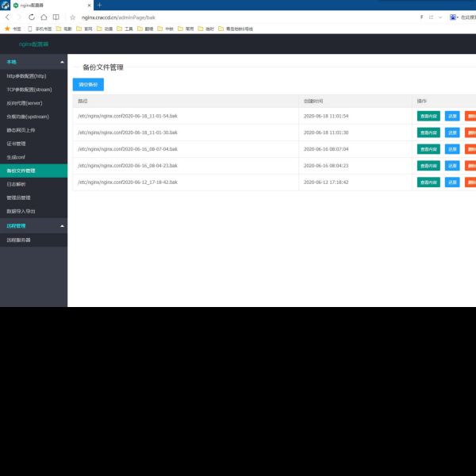
Task: Open the browser home page icon
Action: [44, 17]
